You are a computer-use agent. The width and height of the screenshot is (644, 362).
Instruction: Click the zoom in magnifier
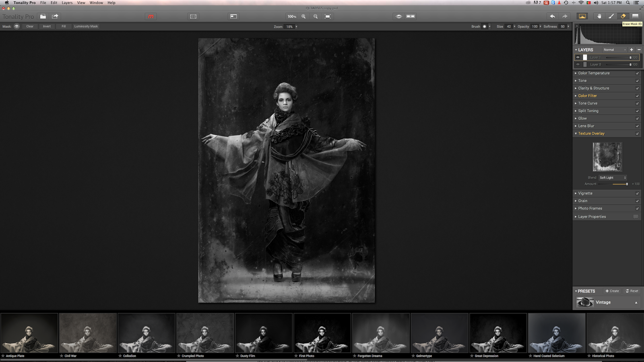tap(303, 16)
